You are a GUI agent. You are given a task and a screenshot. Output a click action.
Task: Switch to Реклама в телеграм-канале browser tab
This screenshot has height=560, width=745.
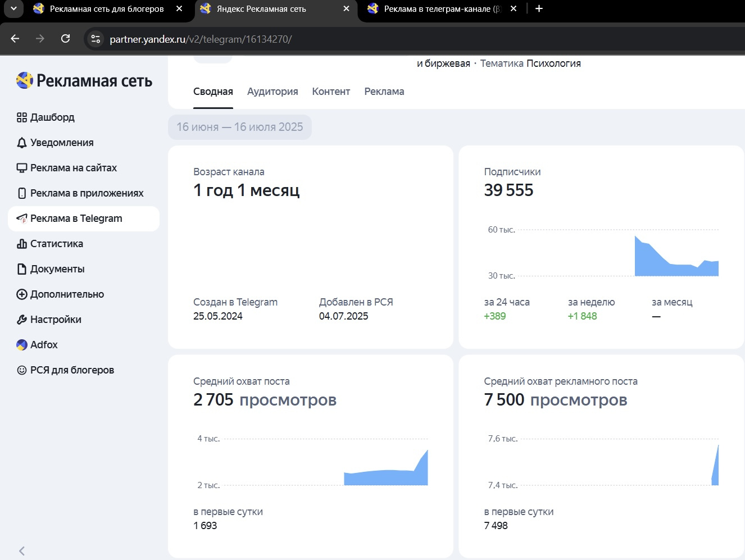coord(442,9)
